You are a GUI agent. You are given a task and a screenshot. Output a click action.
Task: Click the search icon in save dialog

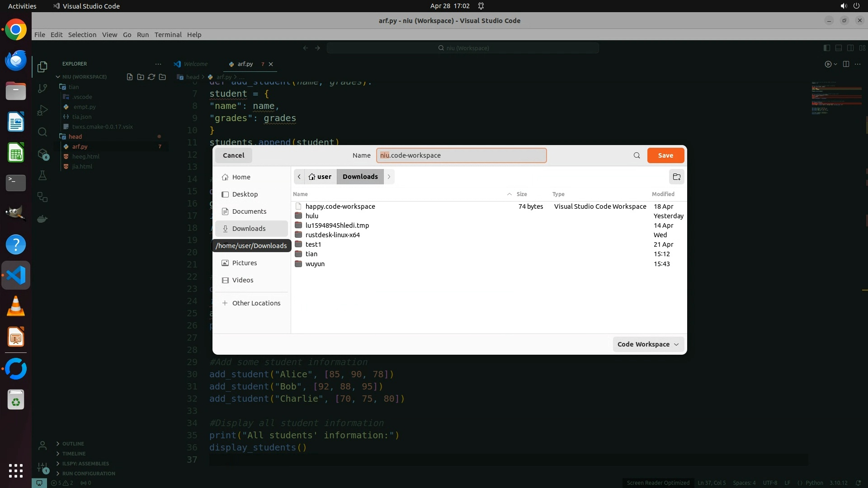click(x=637, y=155)
